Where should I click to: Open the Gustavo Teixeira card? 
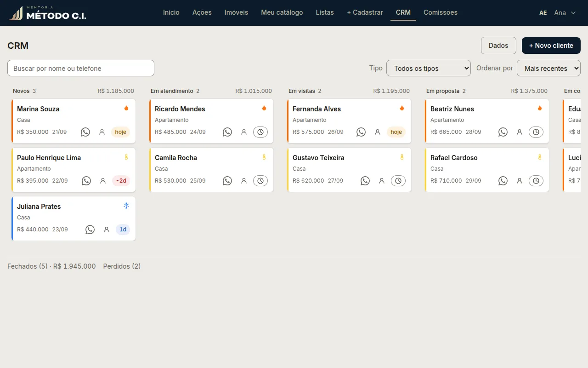coord(349,170)
